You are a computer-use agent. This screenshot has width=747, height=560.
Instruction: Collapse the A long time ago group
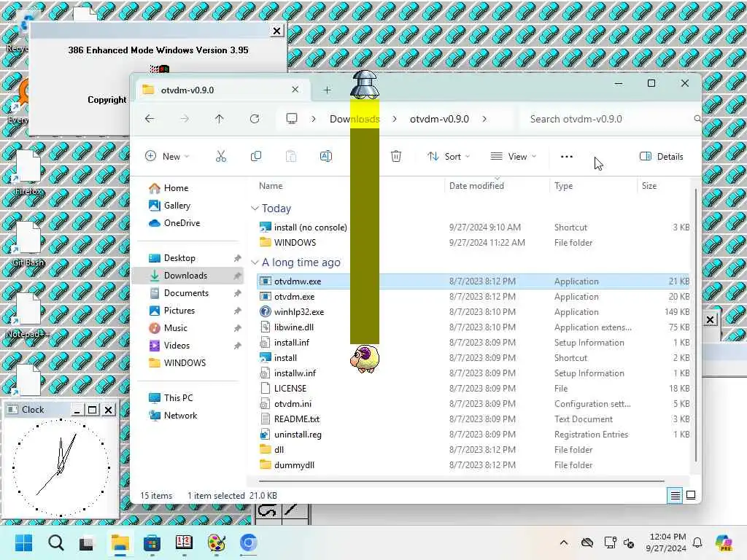click(x=255, y=262)
